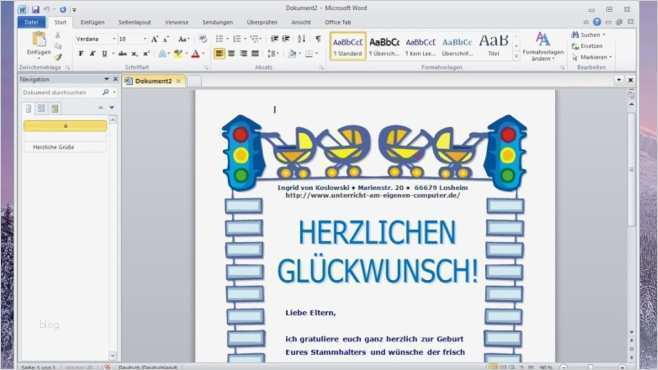The width and height of the screenshot is (658, 370).
Task: Switch navigation pane to headings view
Action: 28,109
